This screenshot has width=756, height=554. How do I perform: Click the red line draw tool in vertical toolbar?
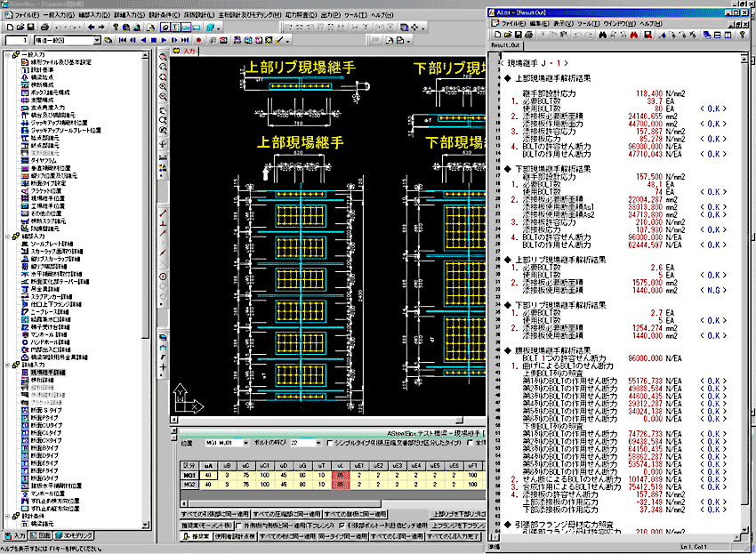coord(164,213)
